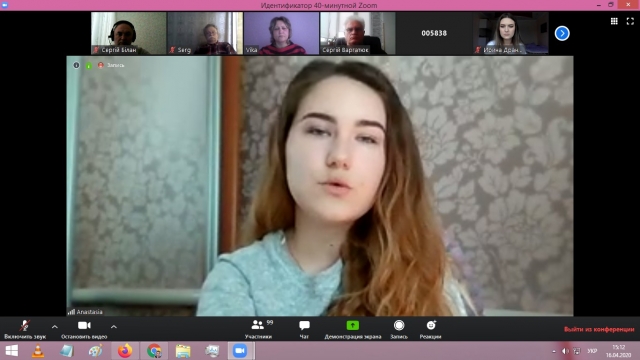The width and height of the screenshot is (640, 360).
Task: Select Vika participant thumbnail
Action: 281,33
